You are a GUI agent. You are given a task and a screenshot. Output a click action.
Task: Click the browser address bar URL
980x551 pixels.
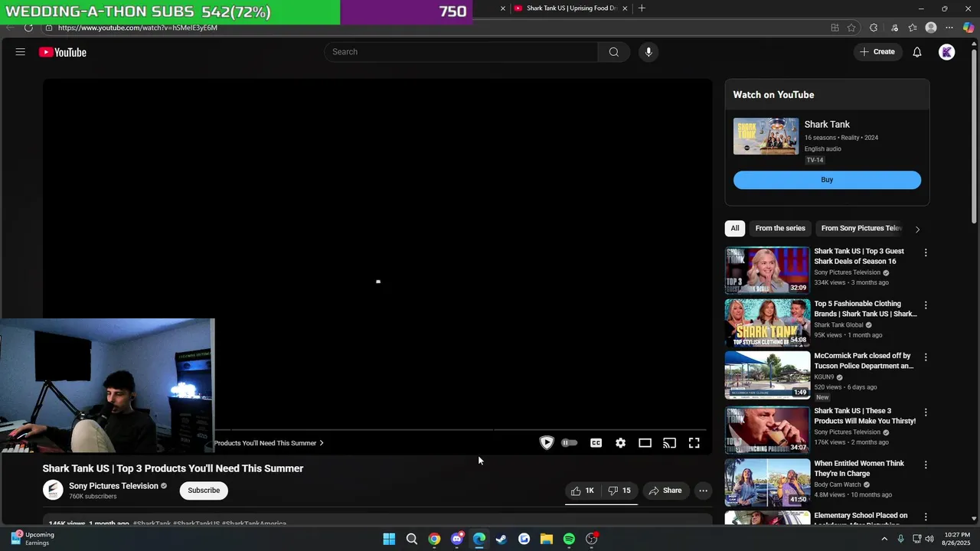(x=138, y=28)
